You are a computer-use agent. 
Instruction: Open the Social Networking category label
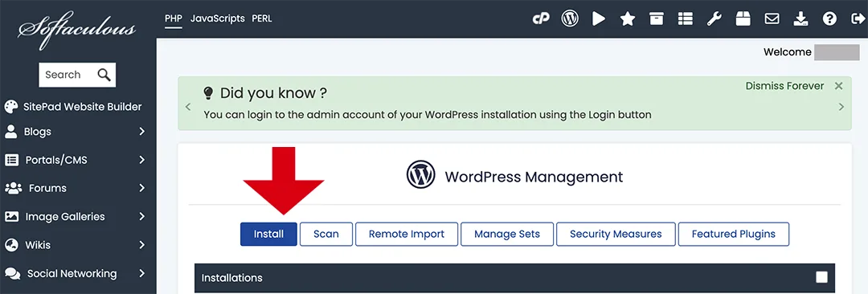[x=72, y=273]
